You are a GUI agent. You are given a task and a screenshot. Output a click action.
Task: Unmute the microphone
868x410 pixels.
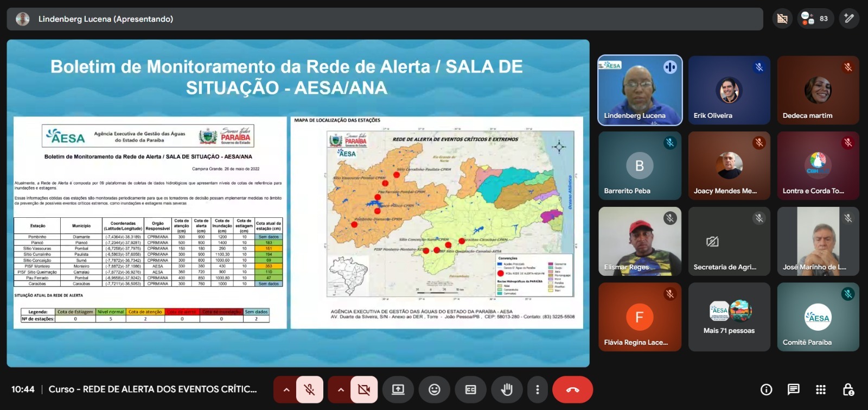point(309,390)
